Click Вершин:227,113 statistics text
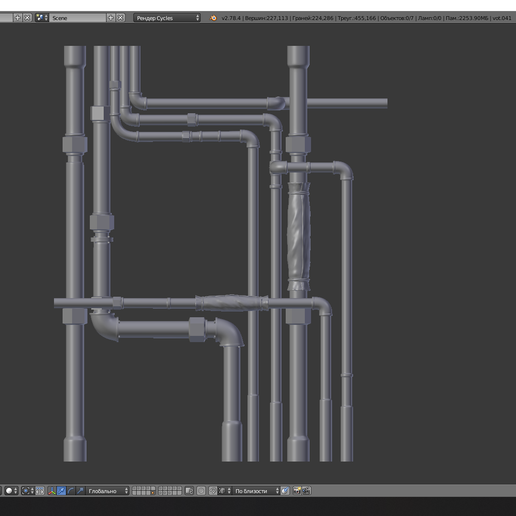The image size is (516, 516). pos(266,18)
